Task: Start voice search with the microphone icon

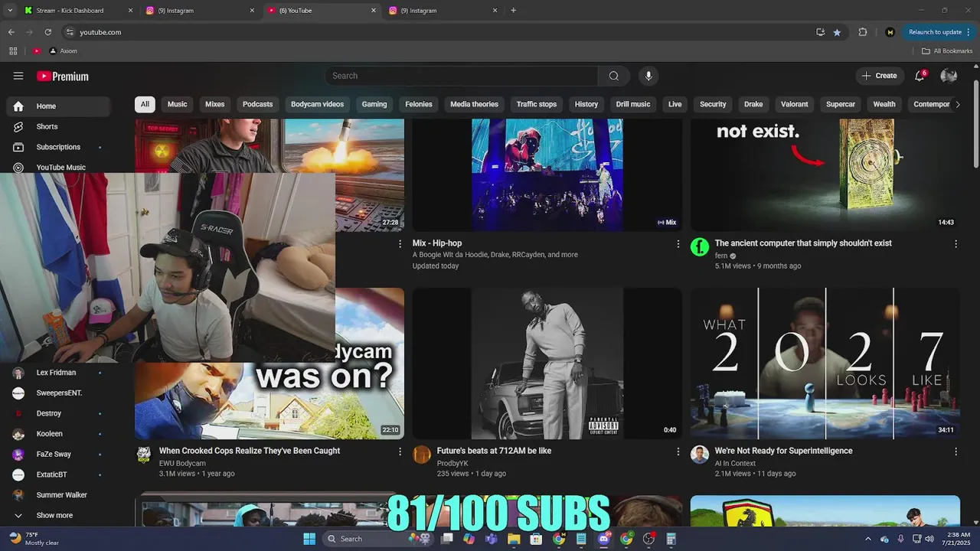Action: click(648, 76)
